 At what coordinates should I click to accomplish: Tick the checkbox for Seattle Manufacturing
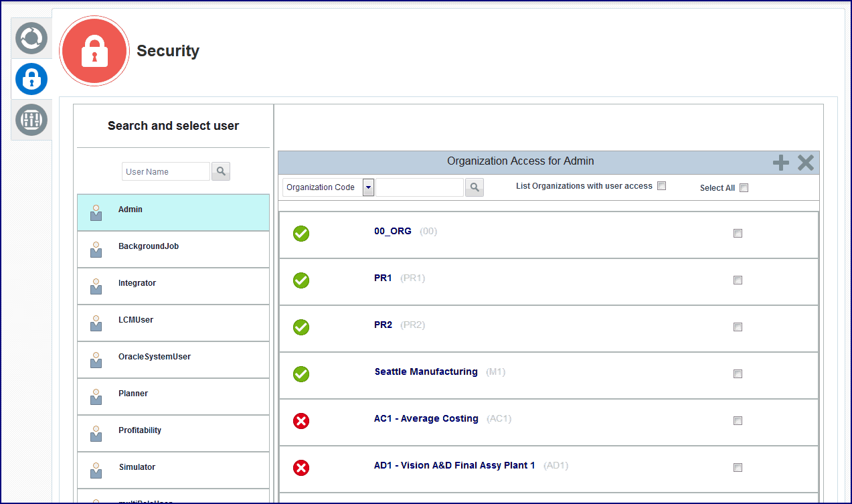coord(738,374)
